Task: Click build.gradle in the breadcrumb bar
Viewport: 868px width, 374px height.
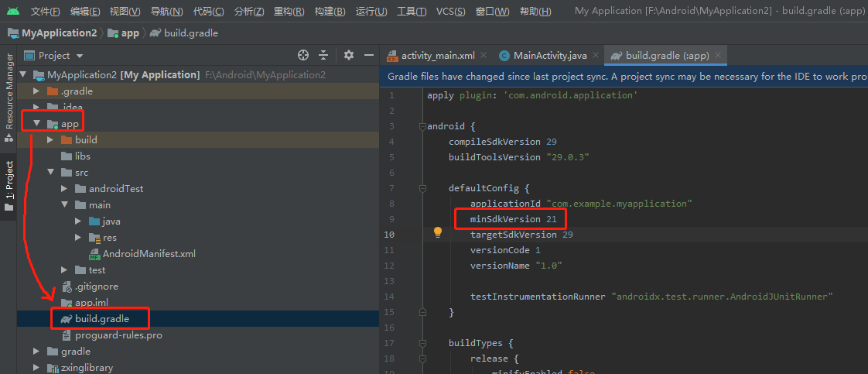Action: pyautogui.click(x=184, y=33)
